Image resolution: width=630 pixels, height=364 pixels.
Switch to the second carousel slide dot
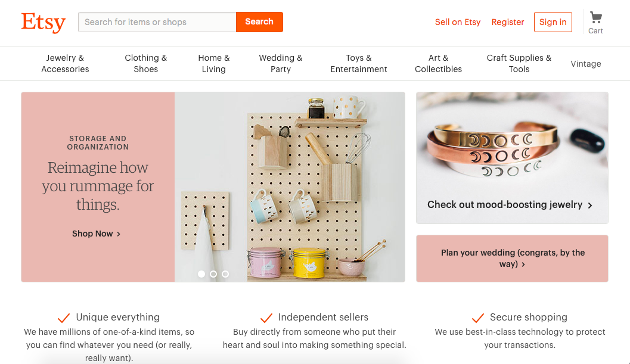click(213, 274)
